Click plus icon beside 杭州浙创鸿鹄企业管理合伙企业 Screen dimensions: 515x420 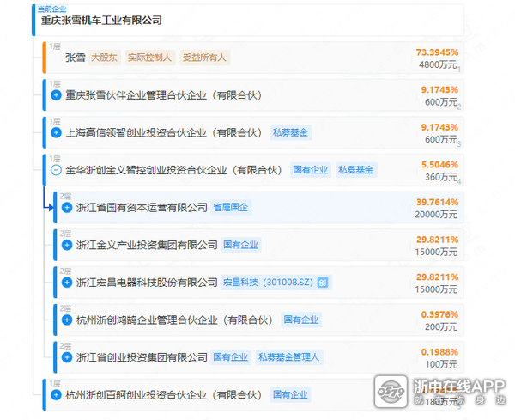[67, 320]
